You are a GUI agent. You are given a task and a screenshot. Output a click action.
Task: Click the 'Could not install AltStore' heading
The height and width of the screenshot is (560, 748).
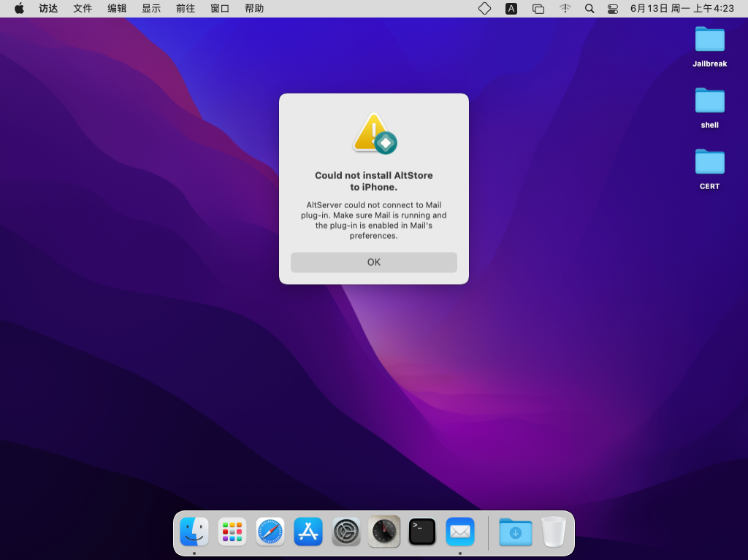(373, 181)
